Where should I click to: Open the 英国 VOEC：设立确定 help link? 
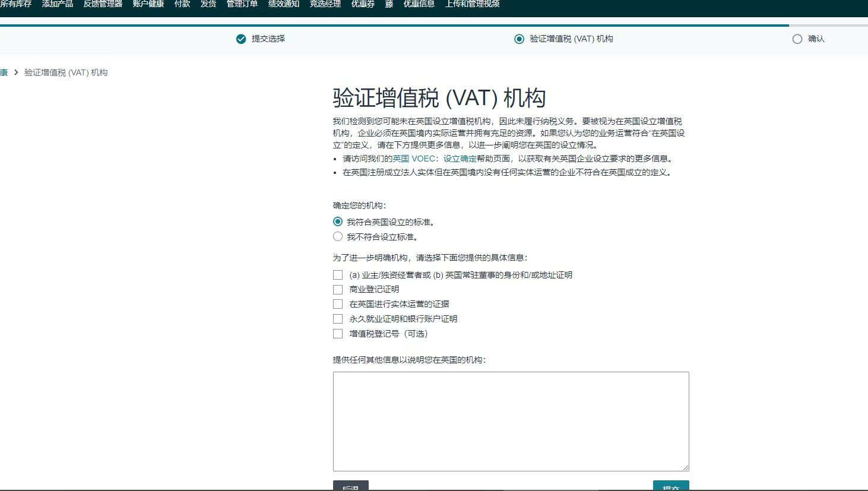434,159
